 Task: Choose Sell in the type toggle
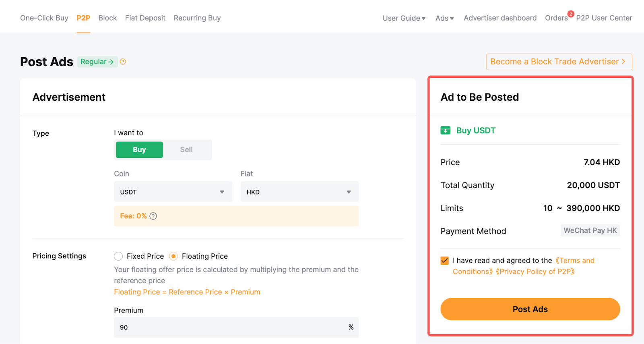click(186, 150)
